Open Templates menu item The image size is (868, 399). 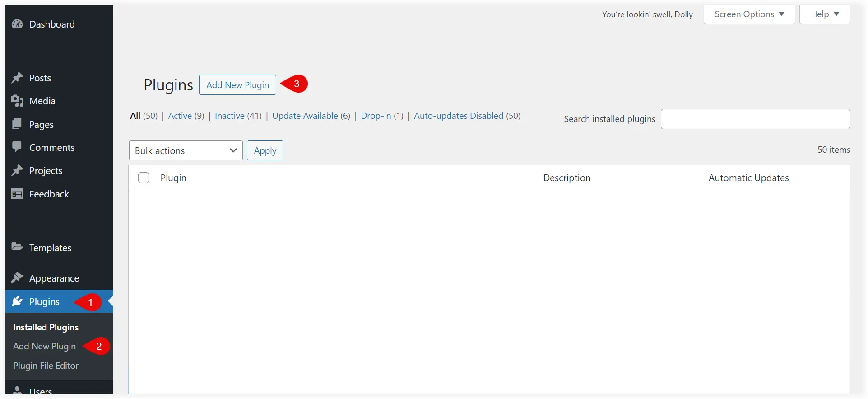point(50,248)
